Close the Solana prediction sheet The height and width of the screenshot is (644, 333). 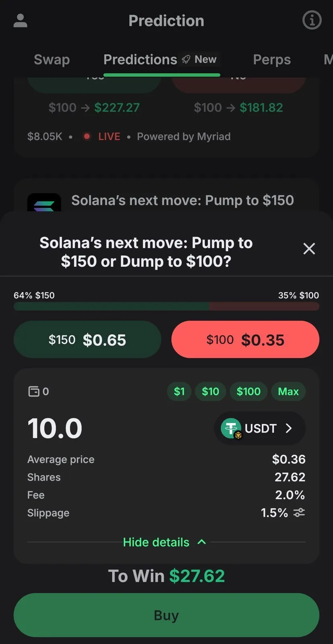click(x=309, y=249)
